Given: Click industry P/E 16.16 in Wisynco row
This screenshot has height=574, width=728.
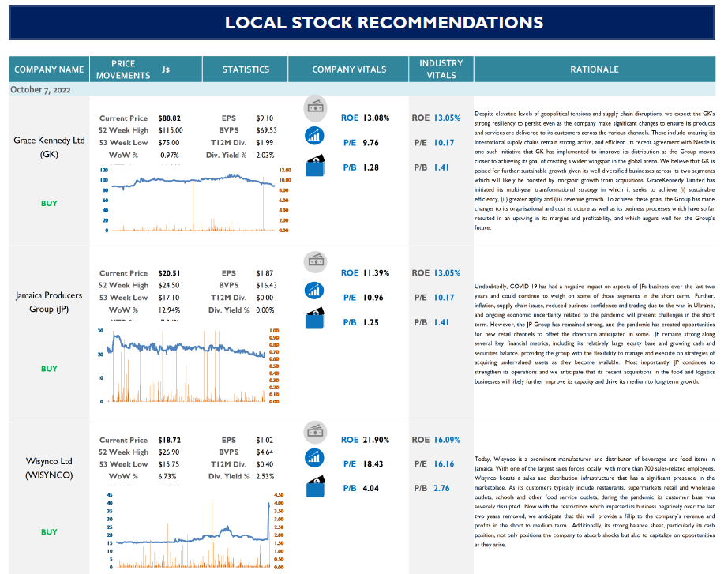Looking at the screenshot, I should (x=444, y=463).
